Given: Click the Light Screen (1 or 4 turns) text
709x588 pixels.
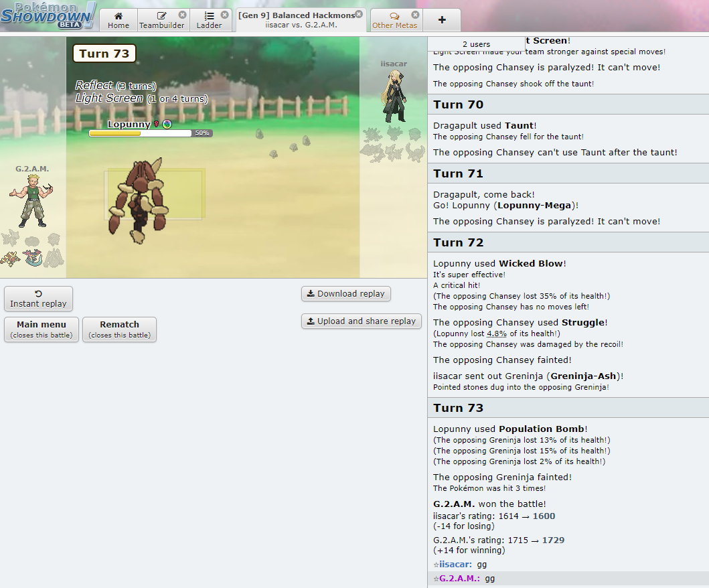Looking at the screenshot, I should [x=141, y=98].
